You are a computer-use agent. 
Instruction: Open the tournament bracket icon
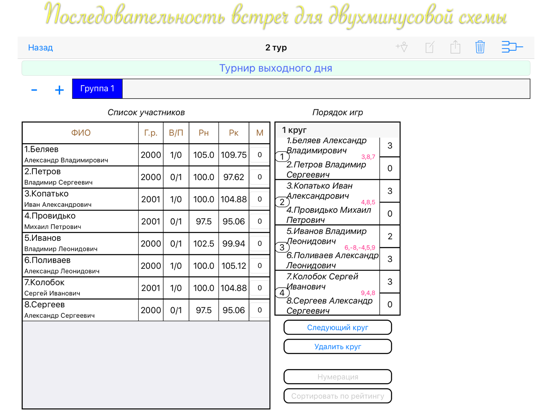(x=512, y=47)
